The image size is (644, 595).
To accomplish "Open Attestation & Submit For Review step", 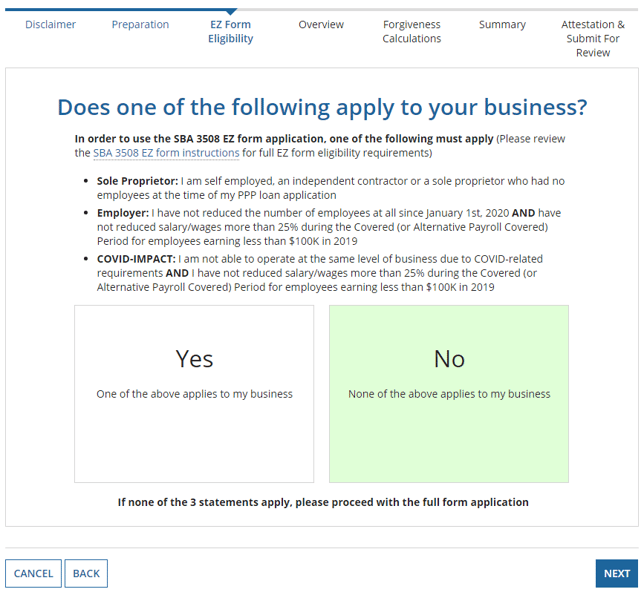I will pyautogui.click(x=593, y=39).
